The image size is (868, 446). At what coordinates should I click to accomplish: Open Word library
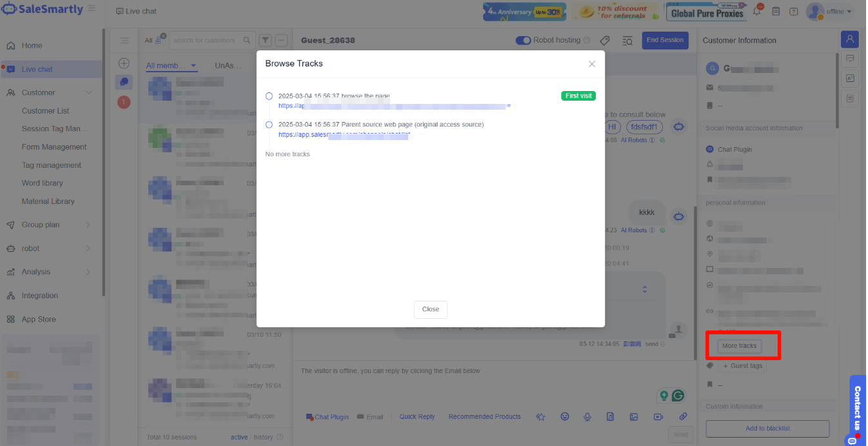43,183
